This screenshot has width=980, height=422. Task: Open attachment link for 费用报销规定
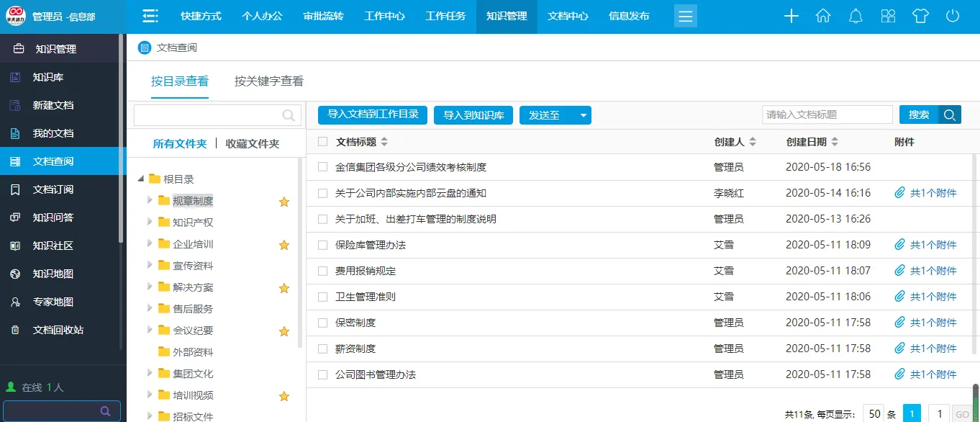point(926,271)
